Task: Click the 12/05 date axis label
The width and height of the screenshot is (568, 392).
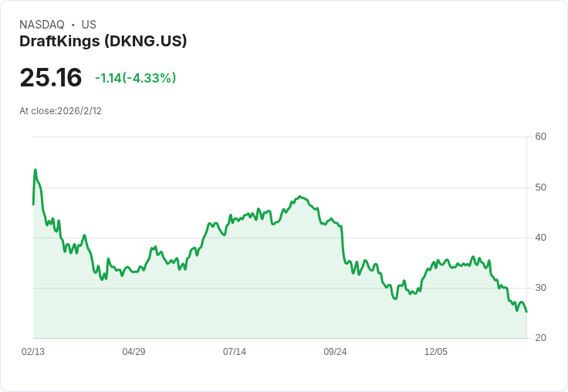Action: 436,351
